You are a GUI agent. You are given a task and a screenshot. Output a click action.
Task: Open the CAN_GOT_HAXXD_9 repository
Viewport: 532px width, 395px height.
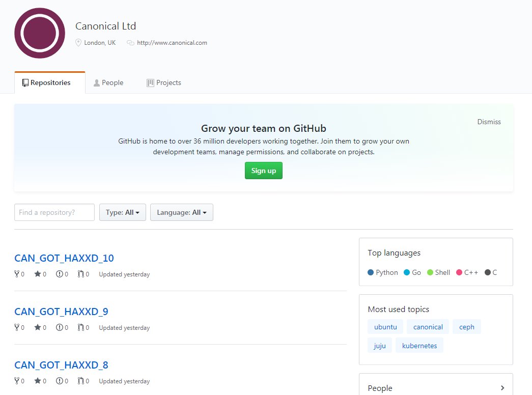click(61, 312)
